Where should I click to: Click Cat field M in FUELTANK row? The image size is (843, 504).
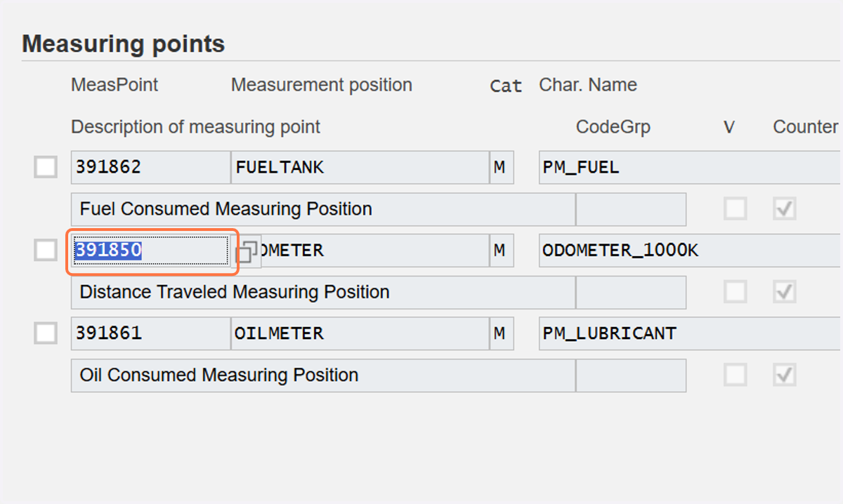point(502,167)
